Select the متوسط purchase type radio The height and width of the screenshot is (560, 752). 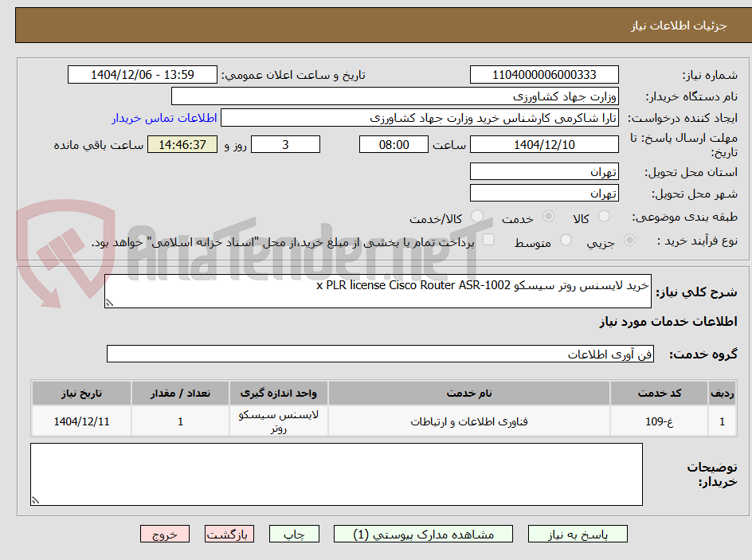coord(566,241)
